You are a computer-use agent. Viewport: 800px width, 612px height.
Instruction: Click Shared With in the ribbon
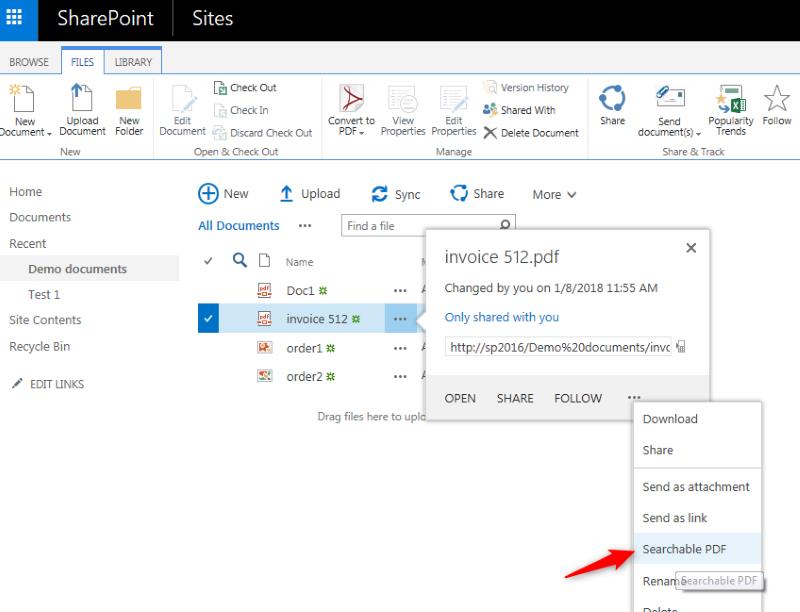[519, 110]
